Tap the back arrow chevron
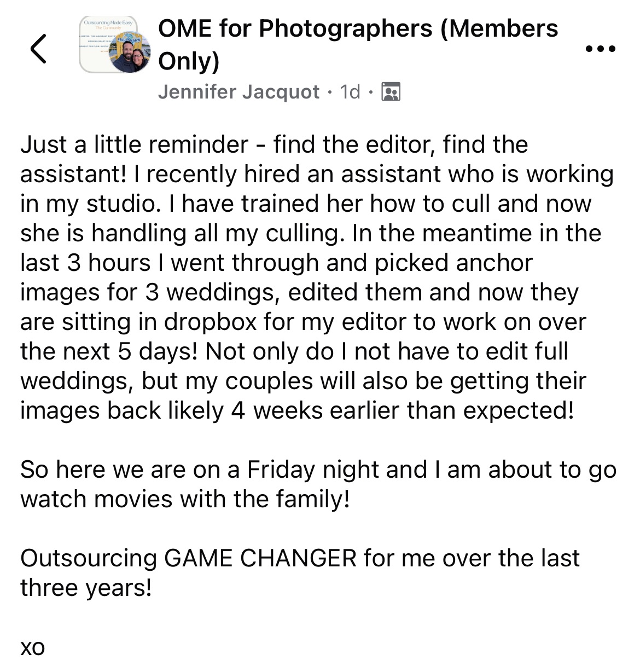This screenshot has width=640, height=672. click(38, 49)
